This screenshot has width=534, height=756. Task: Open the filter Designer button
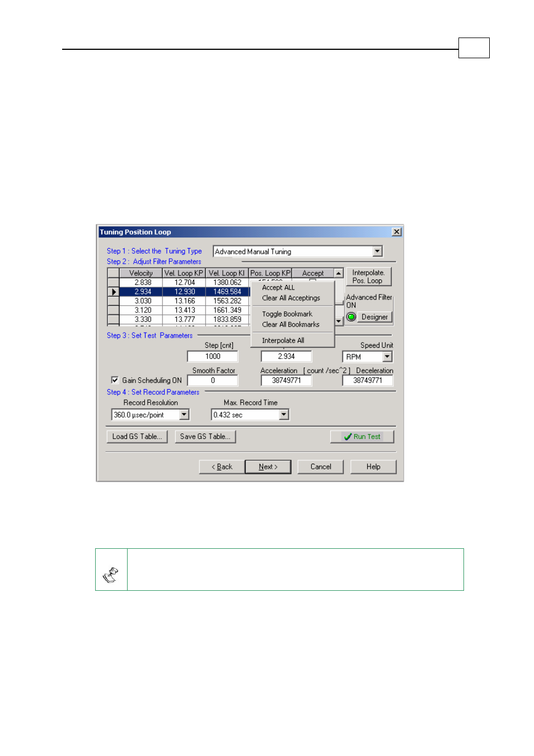[x=374, y=317]
